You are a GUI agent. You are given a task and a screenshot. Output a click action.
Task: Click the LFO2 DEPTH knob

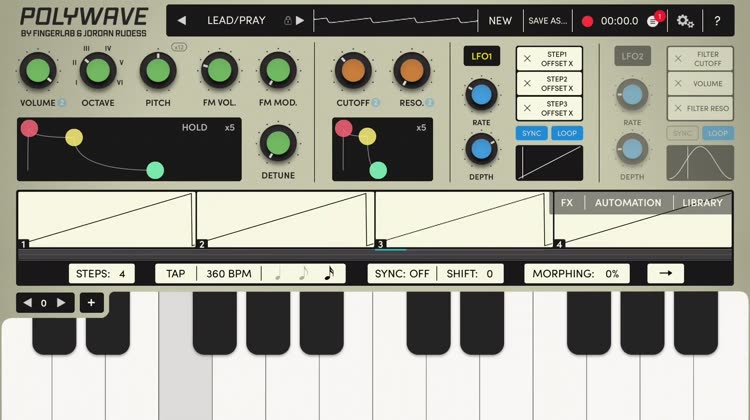632,149
